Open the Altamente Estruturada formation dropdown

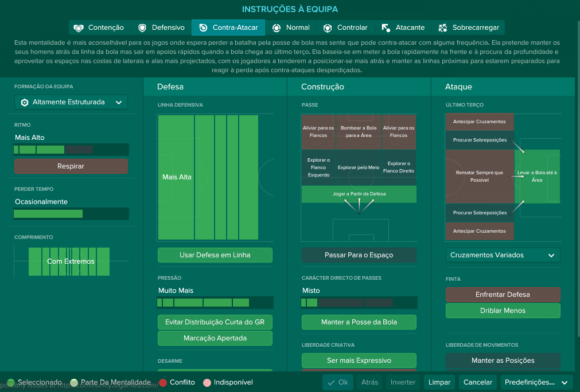(x=71, y=103)
